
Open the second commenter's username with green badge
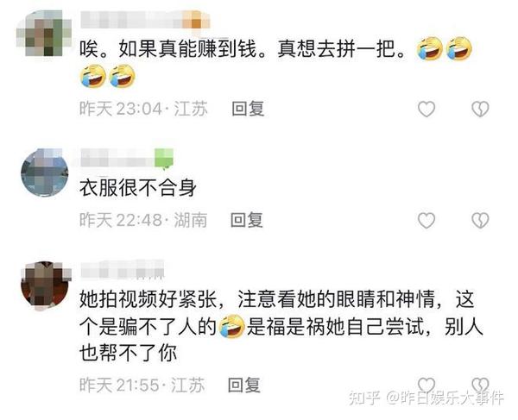[x=127, y=159]
